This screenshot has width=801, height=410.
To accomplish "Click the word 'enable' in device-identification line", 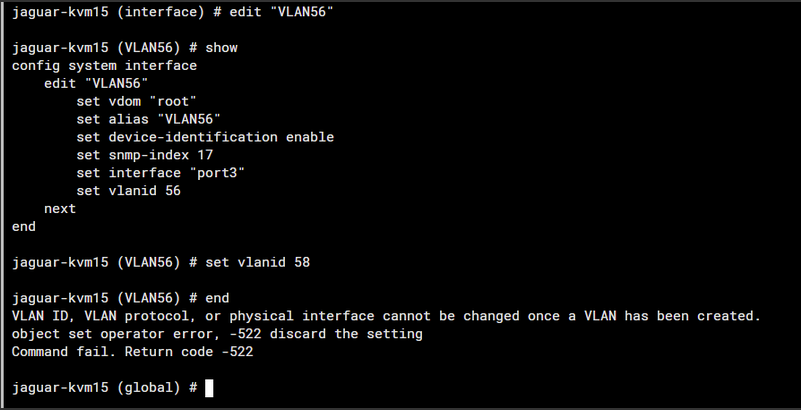I will (x=309, y=137).
